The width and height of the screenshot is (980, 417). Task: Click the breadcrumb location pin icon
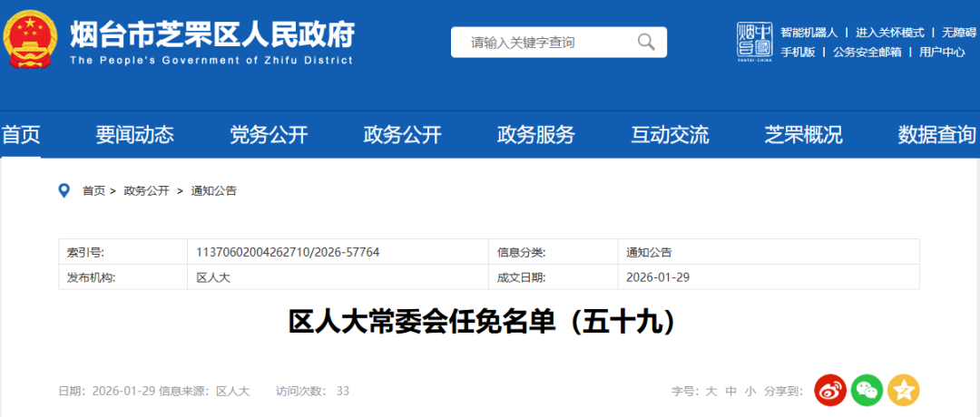click(64, 190)
